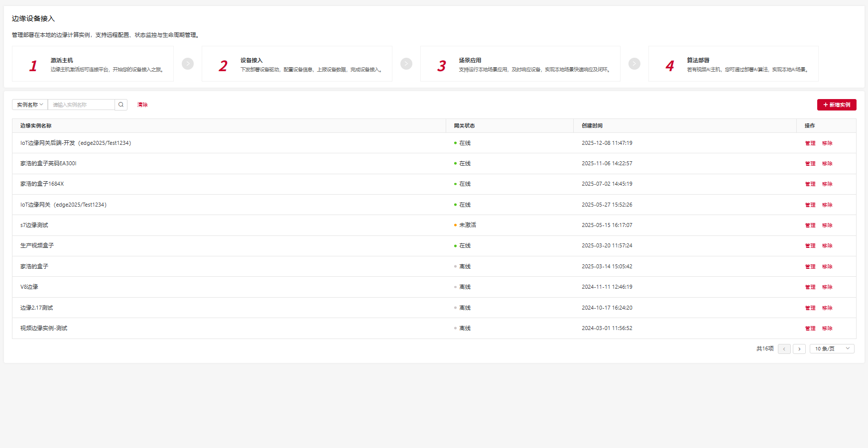The height and width of the screenshot is (448, 868).
Task: Click the arrow after step 3 card
Action: 634,64
